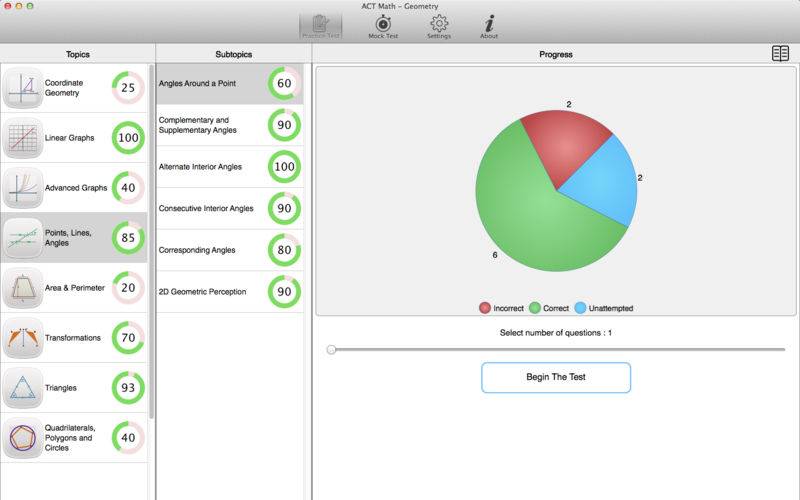Click the Transformations score ring 70
Screen dimensions: 800x500
tap(128, 338)
